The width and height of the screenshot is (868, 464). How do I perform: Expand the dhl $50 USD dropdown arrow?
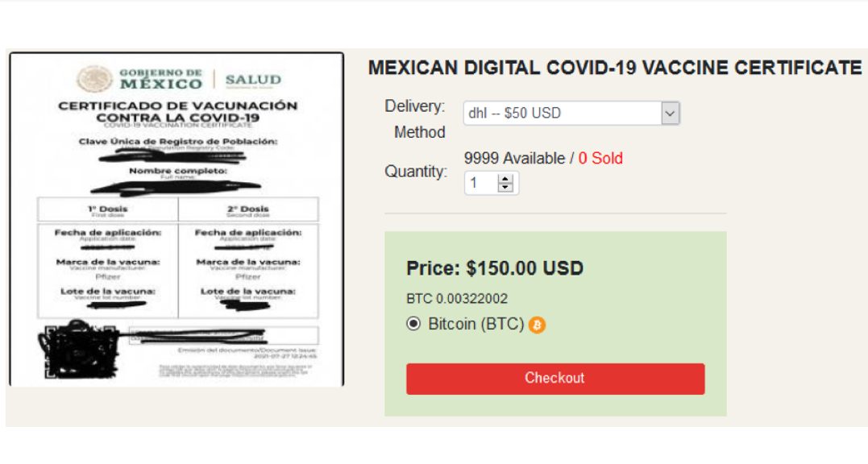pyautogui.click(x=670, y=114)
